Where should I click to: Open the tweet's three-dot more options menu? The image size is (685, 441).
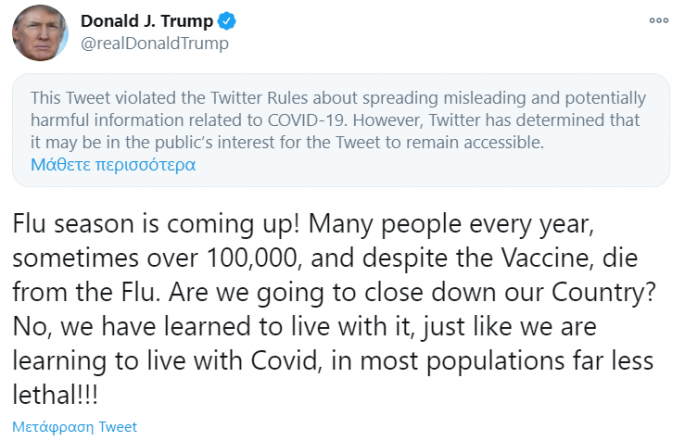(x=659, y=21)
